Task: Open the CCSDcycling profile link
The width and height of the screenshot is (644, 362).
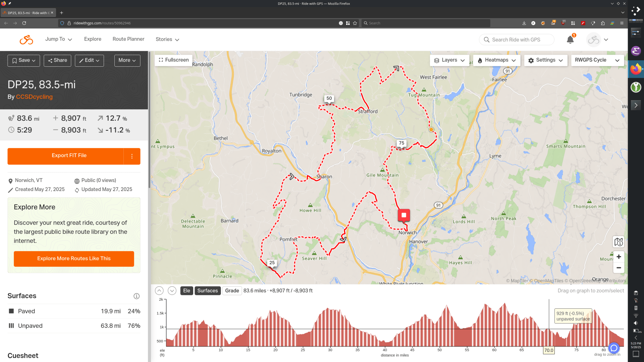Action: click(x=34, y=97)
